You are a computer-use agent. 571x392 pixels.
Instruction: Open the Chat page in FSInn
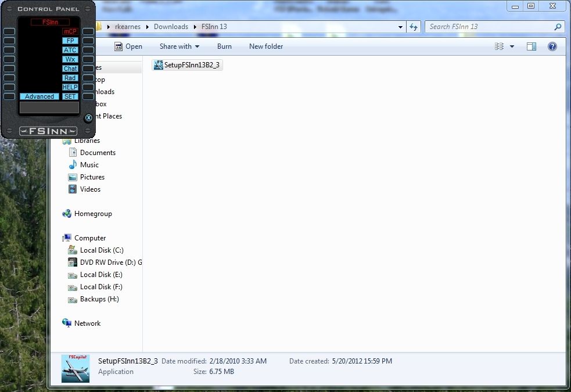(70, 69)
